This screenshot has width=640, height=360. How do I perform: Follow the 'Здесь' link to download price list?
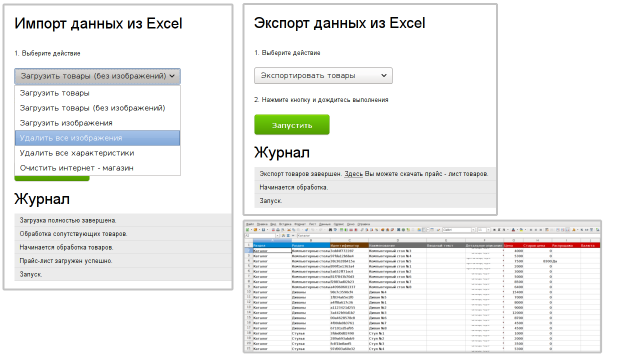[353, 174]
